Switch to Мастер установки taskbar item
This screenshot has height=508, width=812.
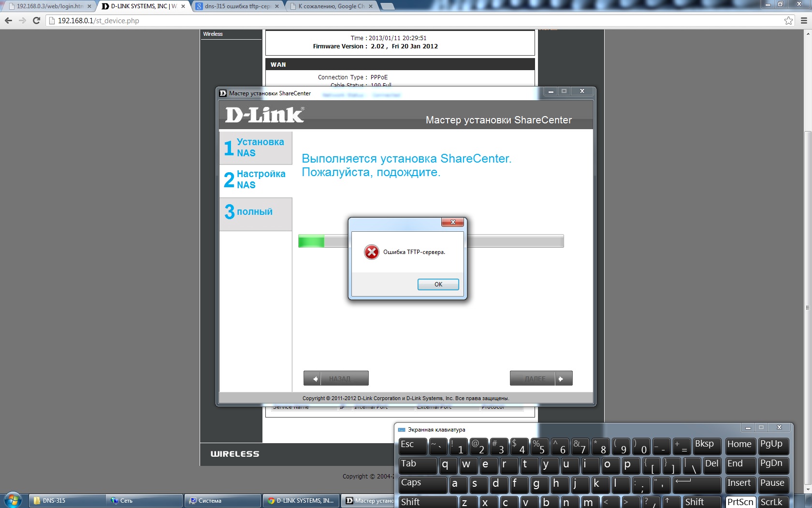[x=369, y=501]
